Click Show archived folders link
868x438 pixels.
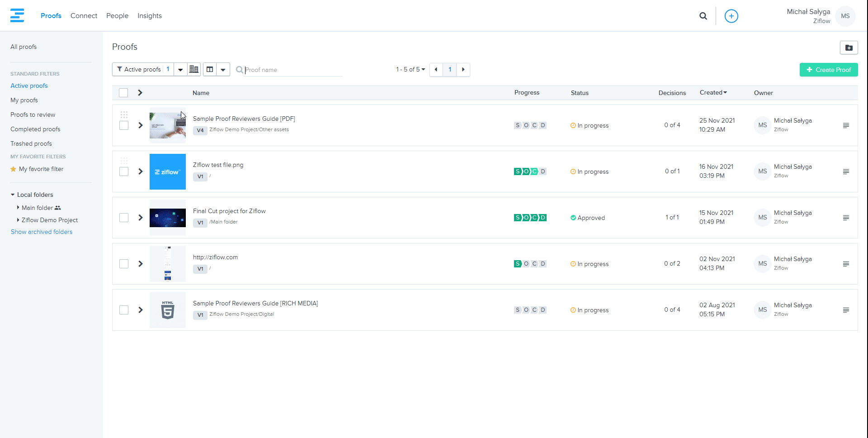(42, 232)
